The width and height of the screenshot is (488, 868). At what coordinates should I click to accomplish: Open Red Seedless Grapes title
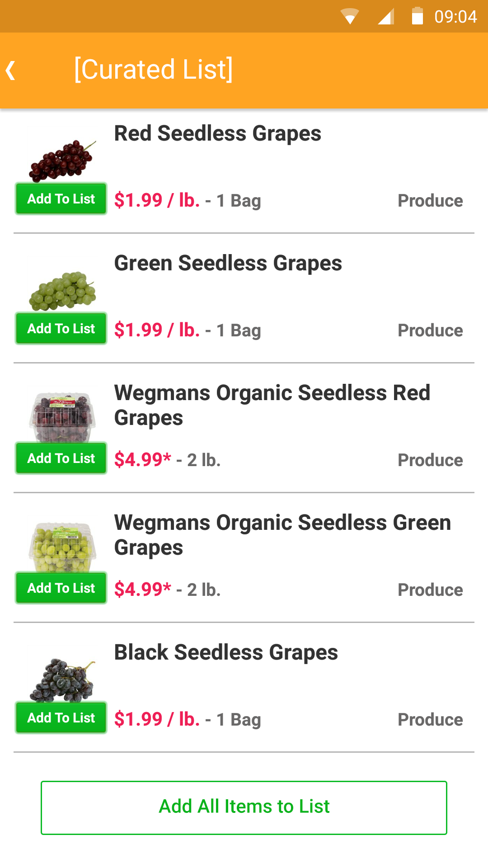[217, 134]
